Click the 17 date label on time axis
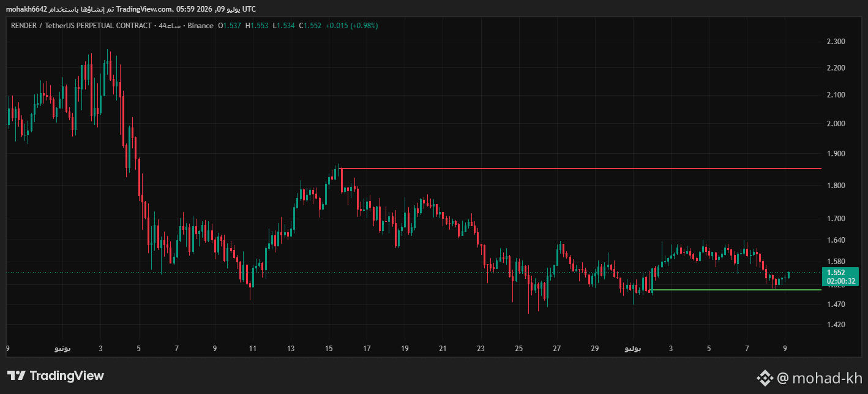This screenshot has height=394, width=868. (367, 349)
